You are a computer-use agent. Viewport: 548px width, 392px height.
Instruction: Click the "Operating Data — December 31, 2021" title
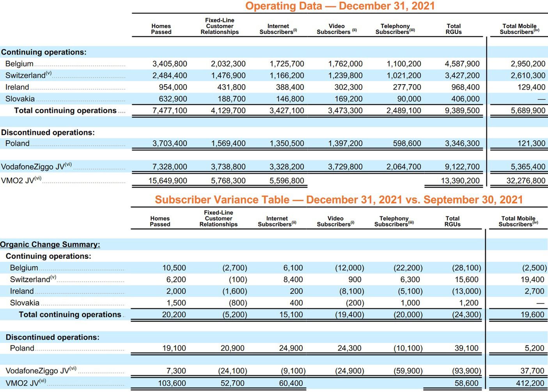(x=340, y=6)
